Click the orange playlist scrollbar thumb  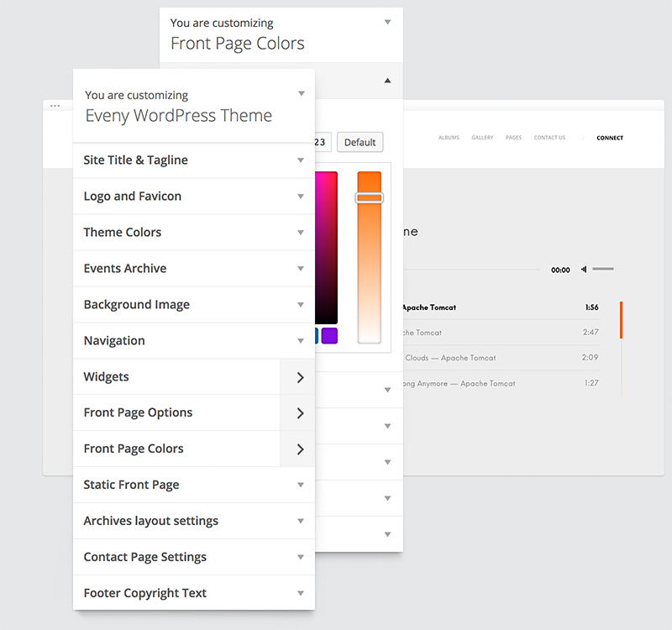click(621, 320)
